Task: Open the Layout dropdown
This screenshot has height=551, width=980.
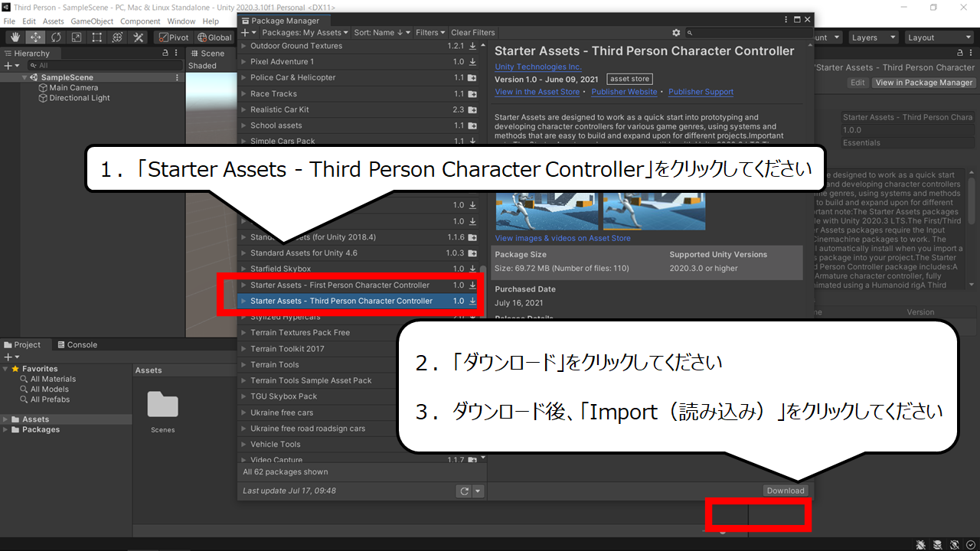Action: pos(939,37)
